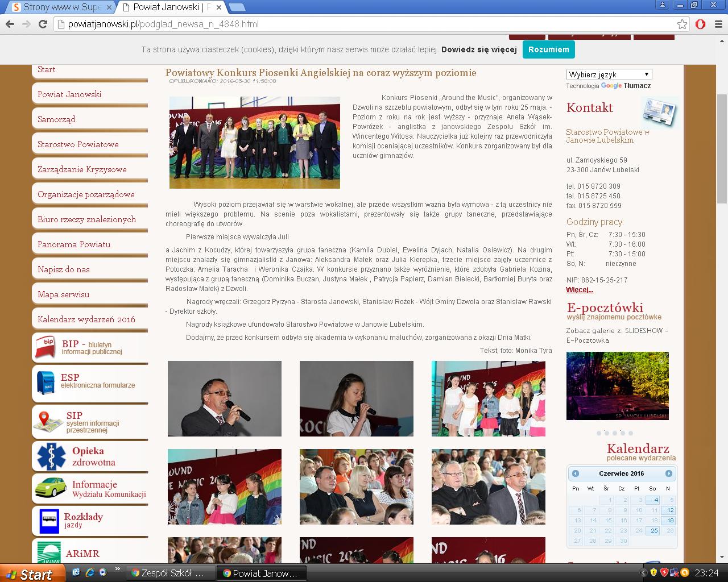This screenshot has width=728, height=582.
Task: Go to the next calendar month arrow
Action: 669,473
